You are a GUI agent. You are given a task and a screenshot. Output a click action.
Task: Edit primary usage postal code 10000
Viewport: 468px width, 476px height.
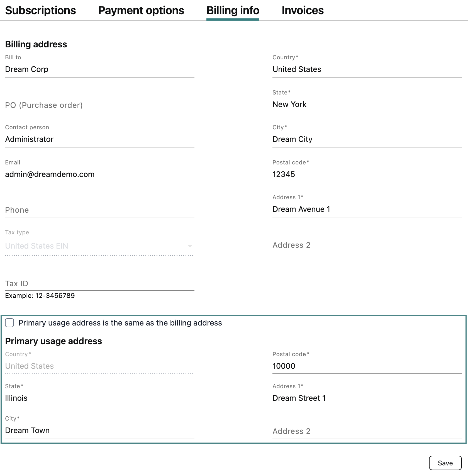(367, 366)
